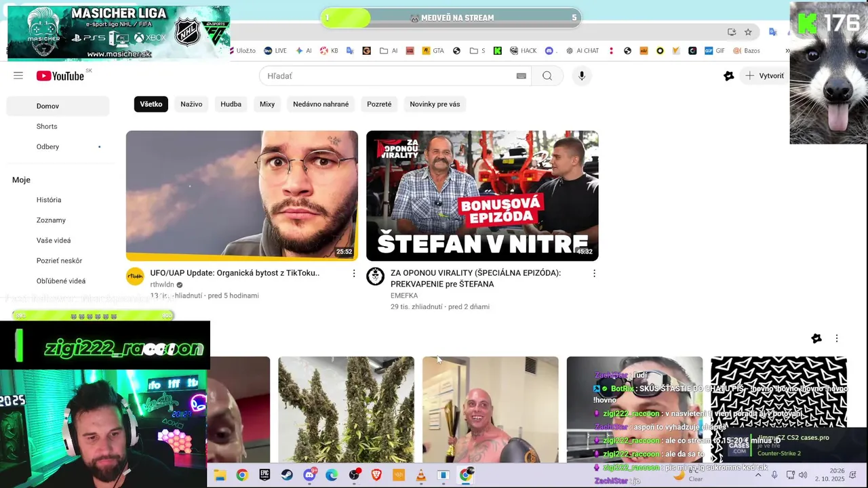This screenshot has height=488, width=868.
Task: Open Brave browser from the taskbar
Action: click(376, 475)
